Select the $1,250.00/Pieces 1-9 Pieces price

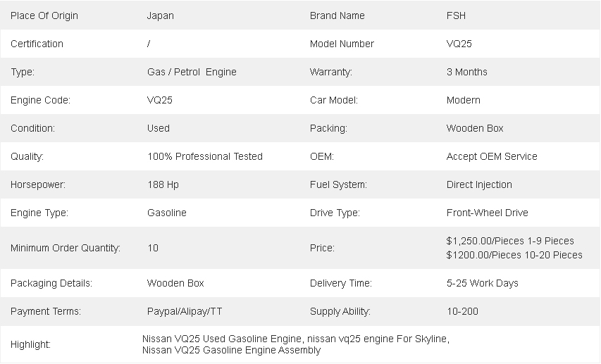coord(510,241)
